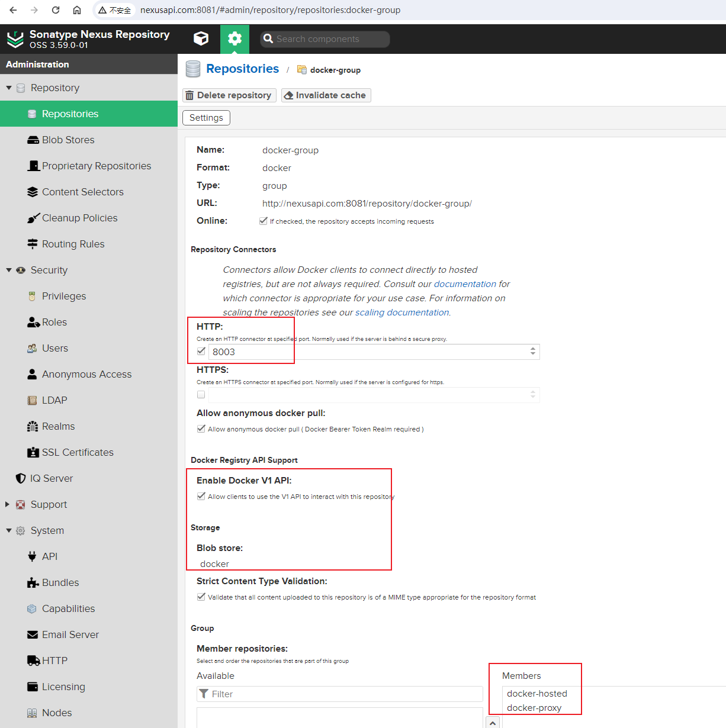Viewport: 726px width, 728px height.
Task: Click the Users group icon
Action: (x=32, y=349)
